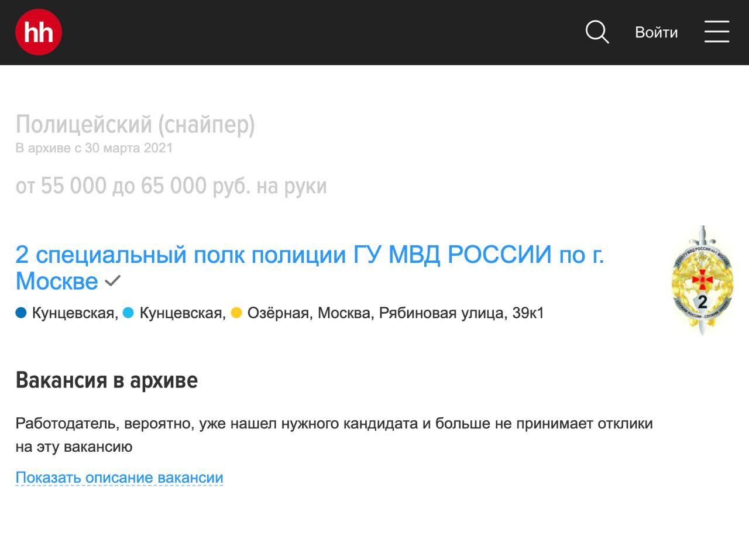Click the light blue metro dot for Кунцевская
749x560 pixels.
tap(128, 313)
